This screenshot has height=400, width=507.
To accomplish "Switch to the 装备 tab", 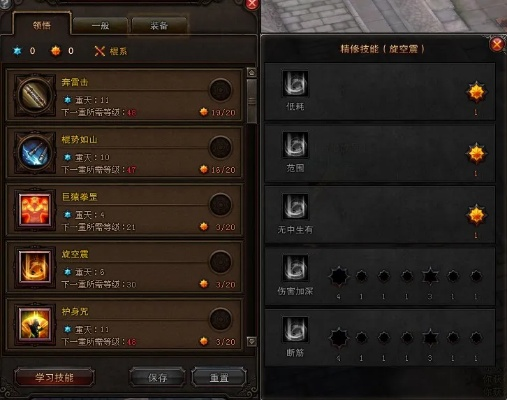I will pos(159,26).
